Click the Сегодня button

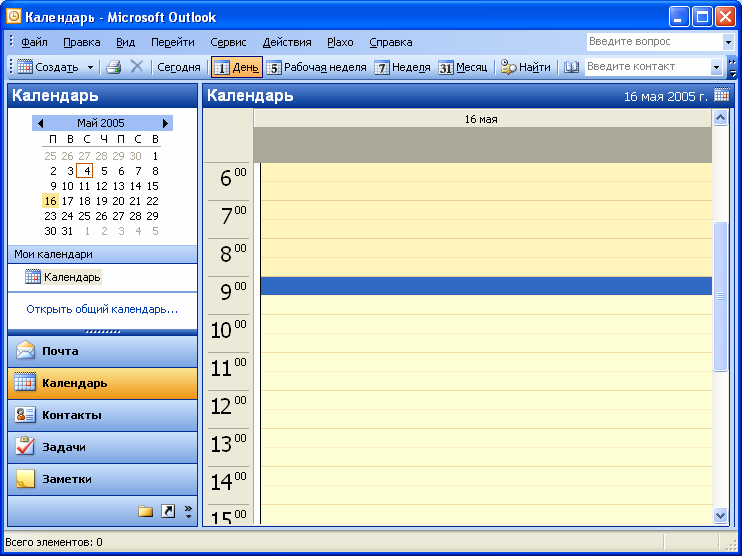tap(179, 67)
